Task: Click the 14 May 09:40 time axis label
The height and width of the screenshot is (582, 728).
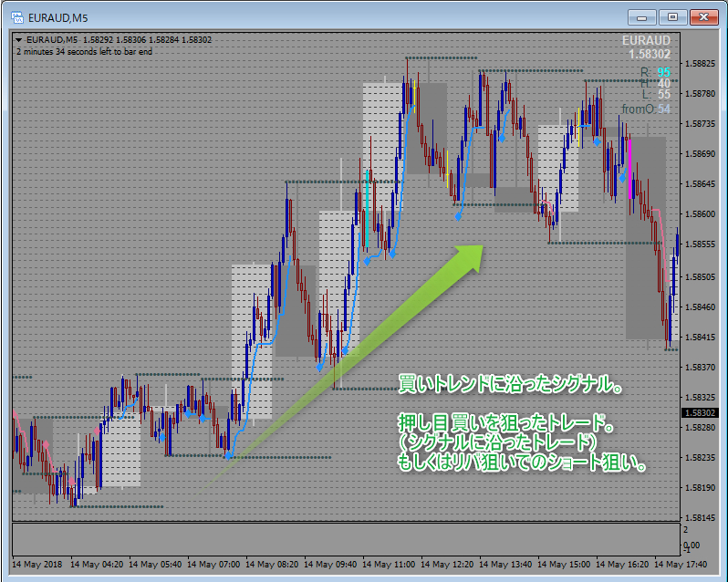Action: [330, 565]
